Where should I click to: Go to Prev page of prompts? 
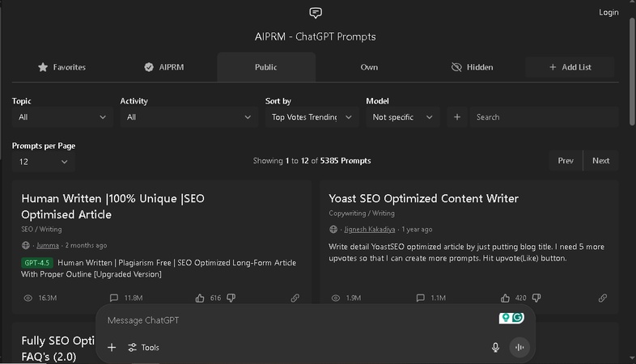click(x=566, y=160)
